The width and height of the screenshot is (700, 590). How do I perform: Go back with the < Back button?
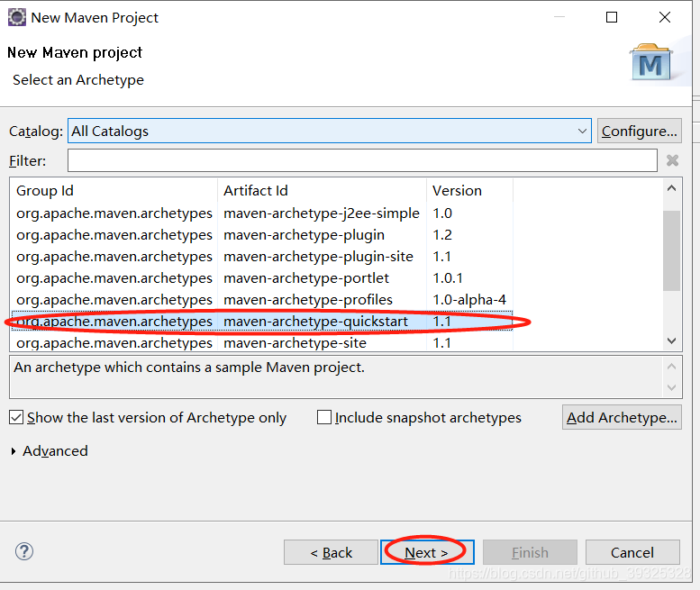tap(331, 552)
